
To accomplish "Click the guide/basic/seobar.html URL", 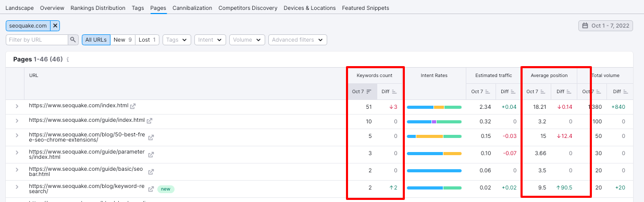I will pyautogui.click(x=86, y=171).
